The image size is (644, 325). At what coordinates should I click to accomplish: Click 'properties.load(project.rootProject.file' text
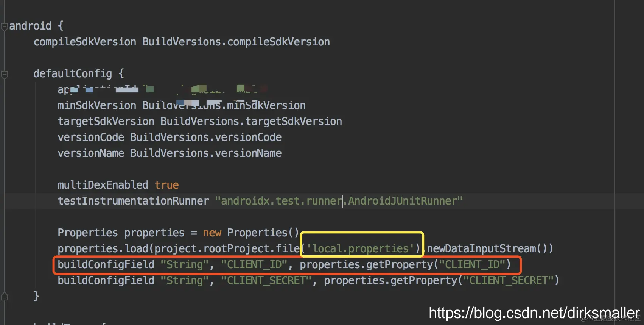pyautogui.click(x=179, y=248)
